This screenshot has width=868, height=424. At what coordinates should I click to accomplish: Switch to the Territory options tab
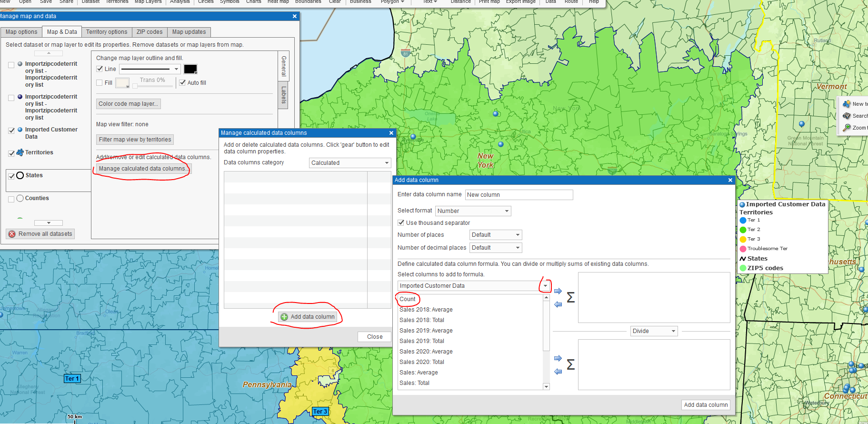pos(107,32)
